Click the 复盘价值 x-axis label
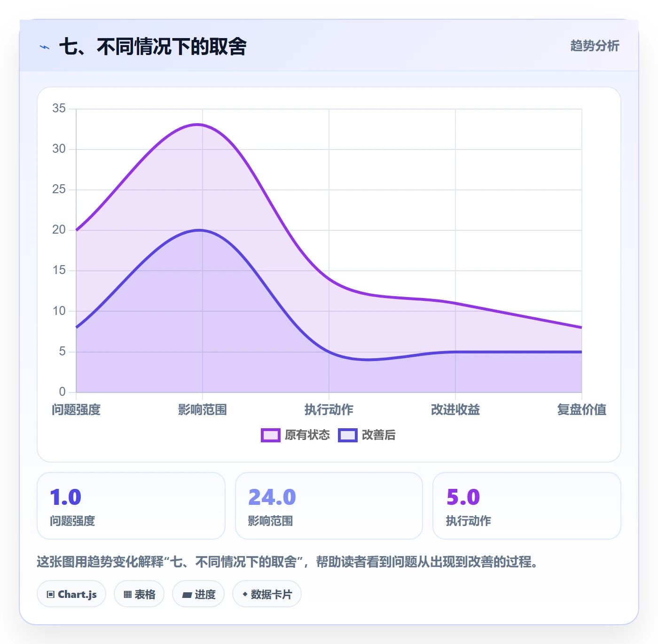 pyautogui.click(x=582, y=409)
